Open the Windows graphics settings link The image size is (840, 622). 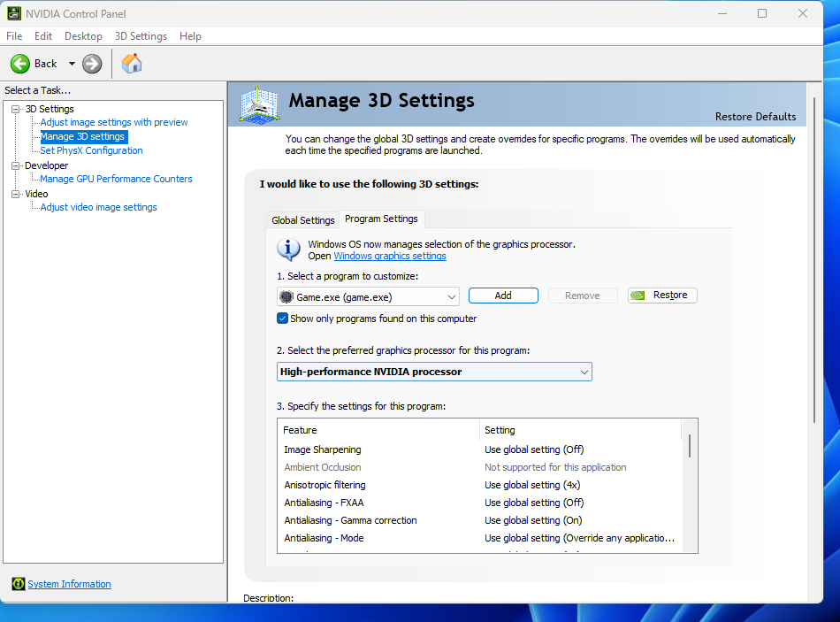pyautogui.click(x=390, y=256)
